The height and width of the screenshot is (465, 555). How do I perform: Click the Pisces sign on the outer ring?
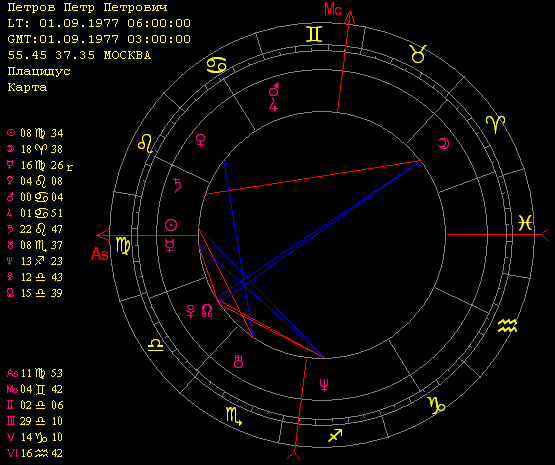pyautogui.click(x=525, y=223)
